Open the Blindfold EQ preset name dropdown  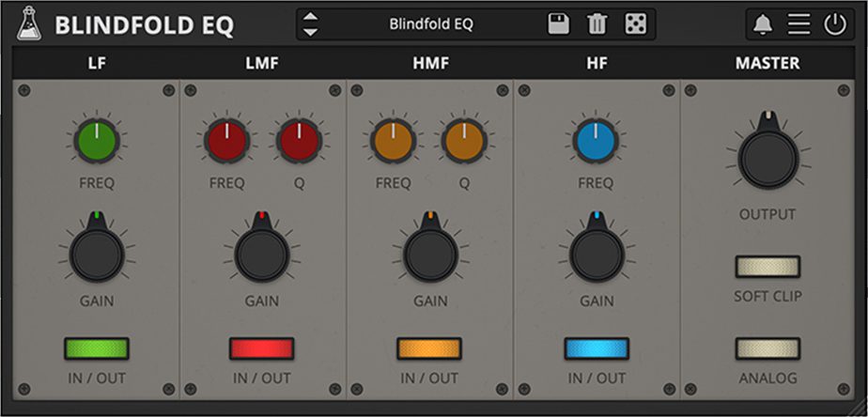431,24
